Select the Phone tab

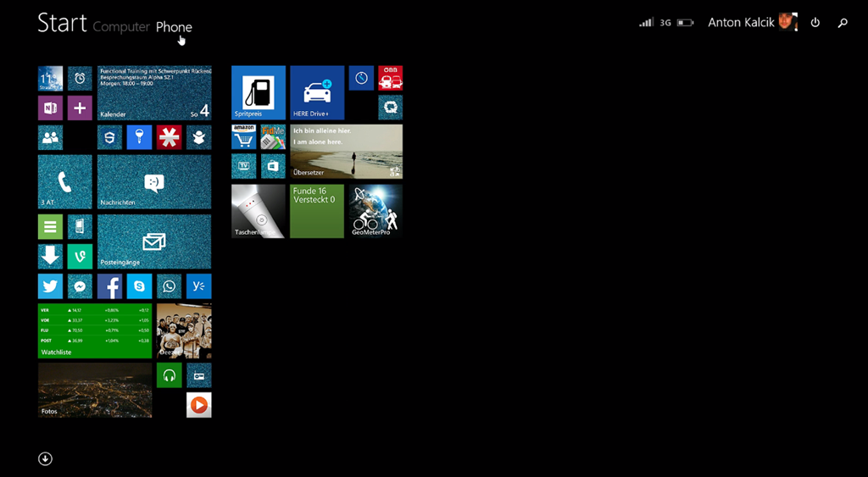pyautogui.click(x=174, y=27)
